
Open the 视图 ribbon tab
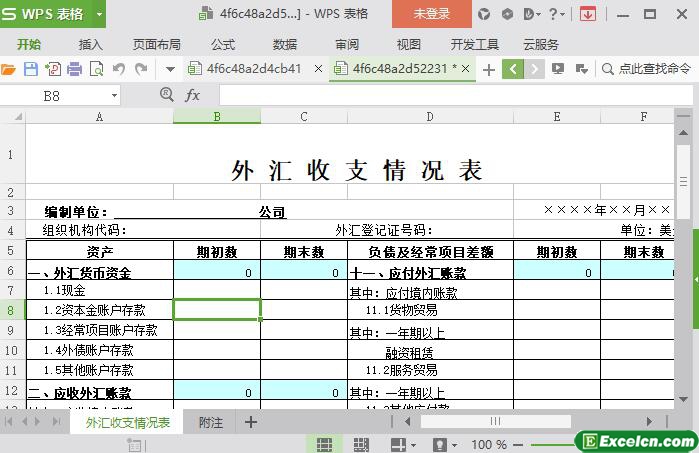tap(409, 45)
